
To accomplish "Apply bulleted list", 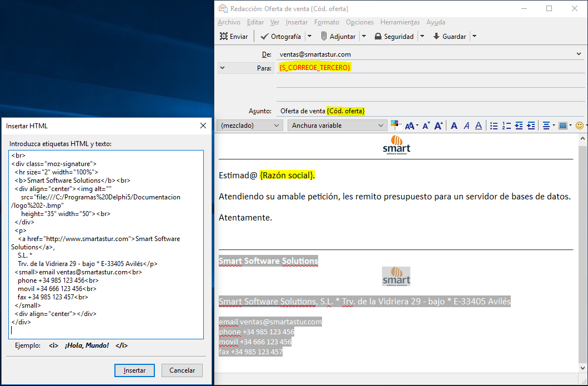I will [494, 126].
